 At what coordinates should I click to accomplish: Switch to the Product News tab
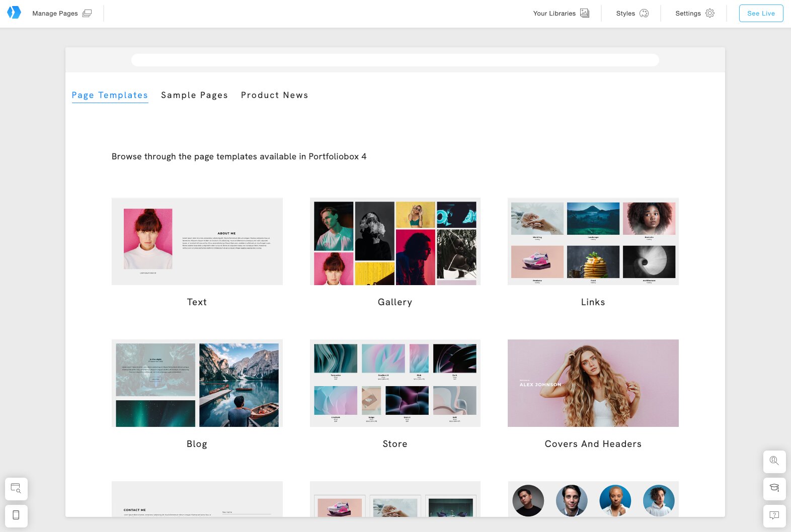[274, 95]
